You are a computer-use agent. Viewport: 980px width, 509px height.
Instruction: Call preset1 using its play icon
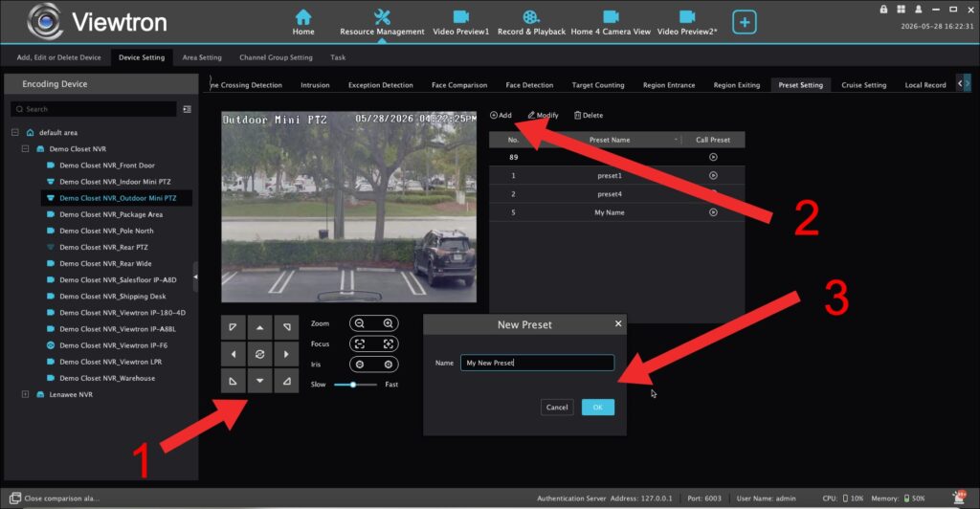[x=713, y=175]
